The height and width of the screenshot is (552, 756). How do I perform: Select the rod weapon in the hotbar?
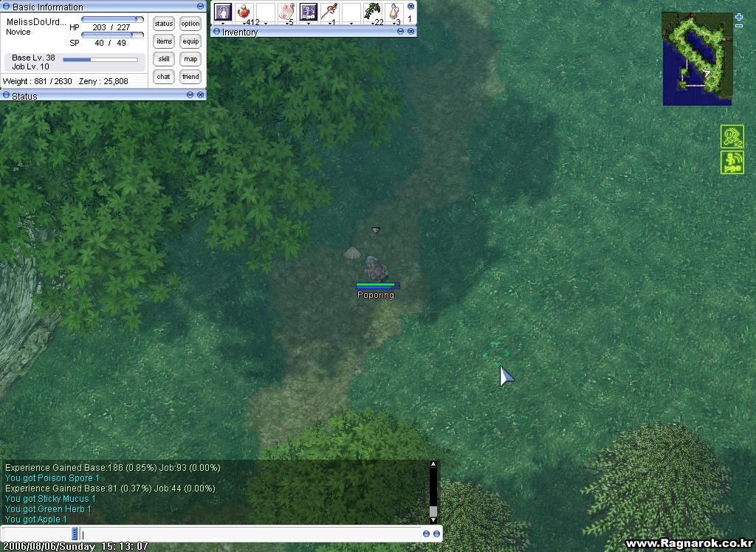(330, 13)
